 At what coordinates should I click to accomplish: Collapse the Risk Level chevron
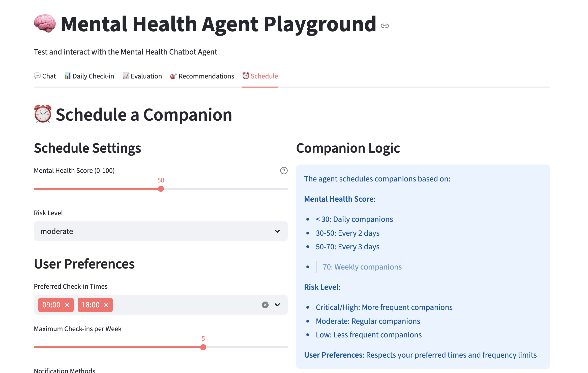click(277, 231)
